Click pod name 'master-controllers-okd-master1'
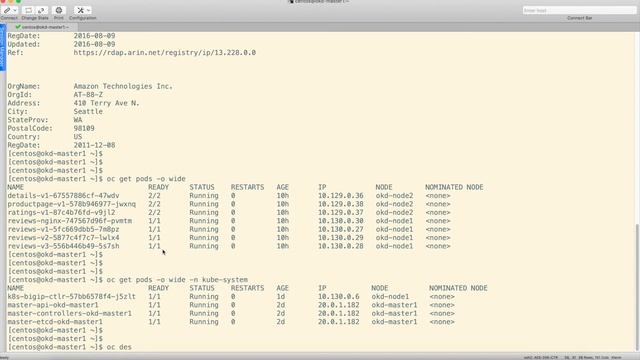Screen dimensions: 640x360 [x=69, y=313]
